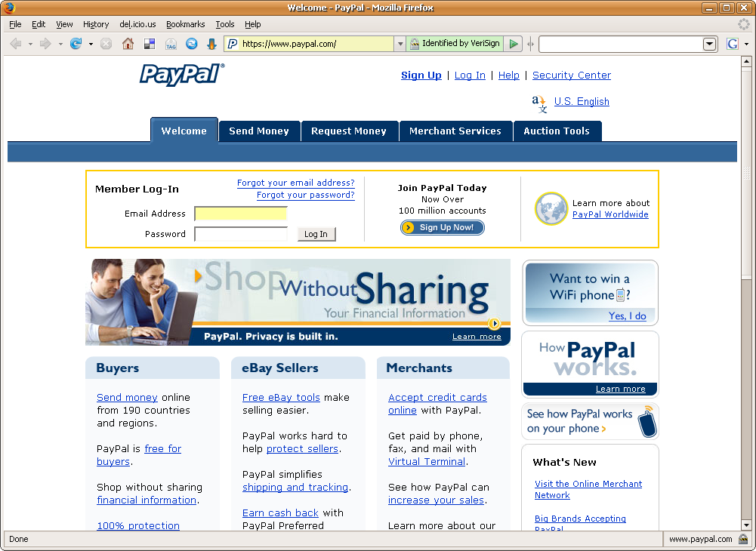Select the Welcome tab
This screenshot has height=551, width=756.
point(184,131)
